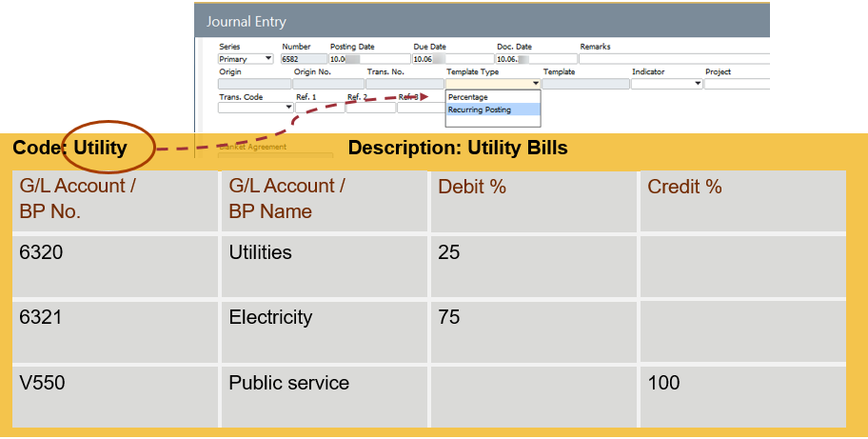Click the 6320 account number cell
The height and width of the screenshot is (439, 868).
point(115,267)
